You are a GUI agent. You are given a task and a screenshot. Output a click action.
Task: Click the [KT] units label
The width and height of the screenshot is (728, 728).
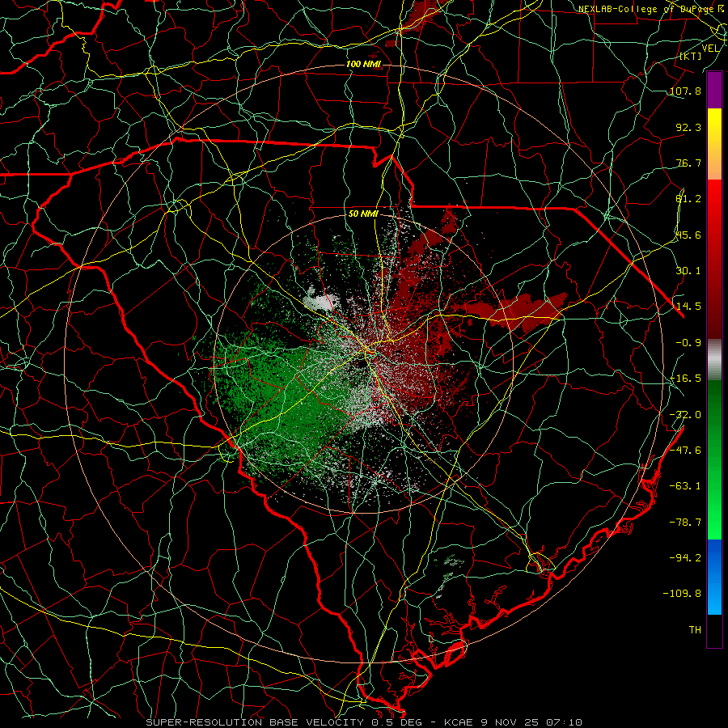(691, 56)
